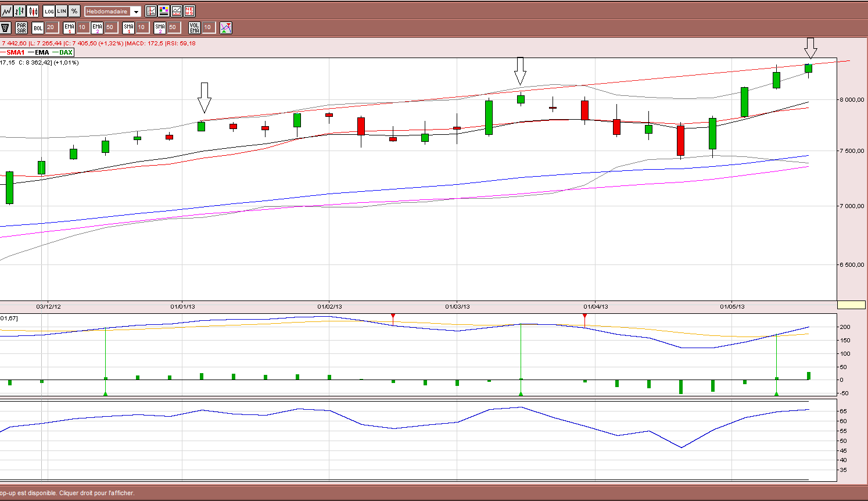Enable LIN linear scale
This screenshot has width=868, height=501.
pos(62,11)
